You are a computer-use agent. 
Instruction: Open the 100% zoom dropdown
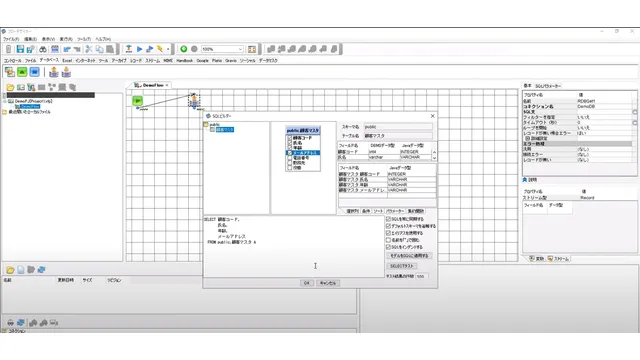(x=240, y=49)
